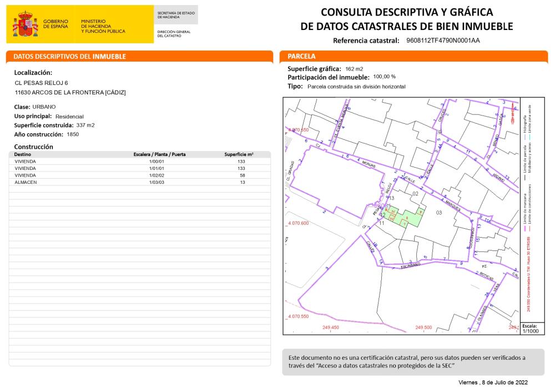Select participation value '100,00 %'
This screenshot has width=555, height=392.
tap(385, 77)
